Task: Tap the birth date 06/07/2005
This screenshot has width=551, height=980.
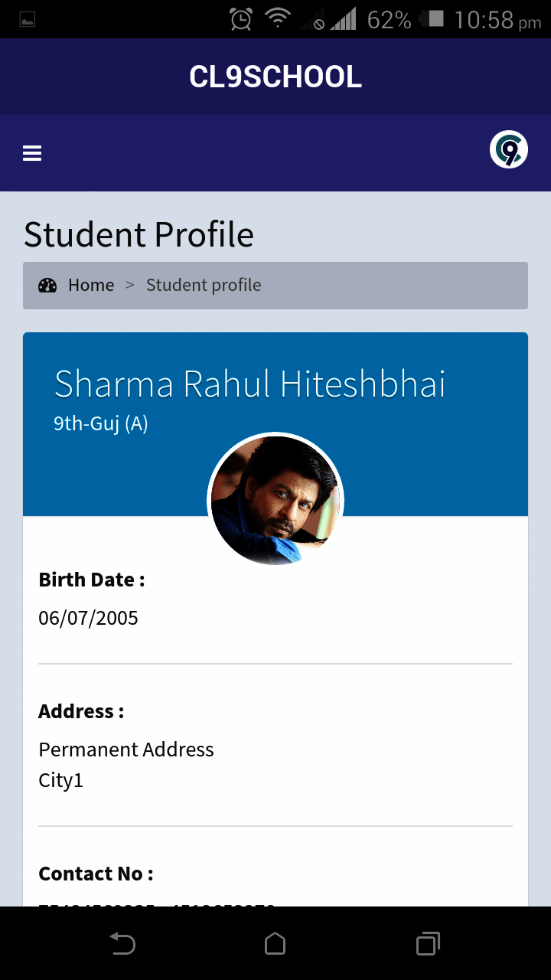Action: (88, 618)
